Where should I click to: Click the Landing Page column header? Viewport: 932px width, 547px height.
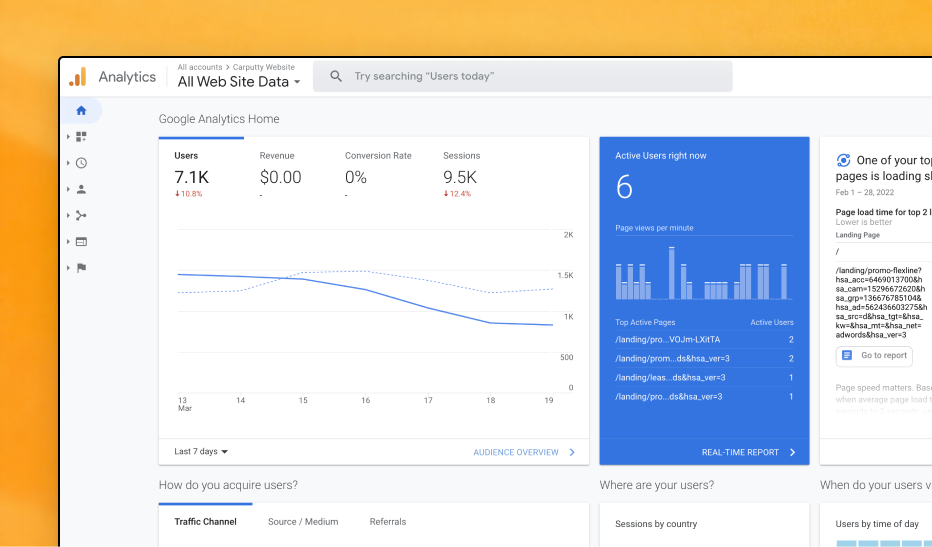(857, 235)
